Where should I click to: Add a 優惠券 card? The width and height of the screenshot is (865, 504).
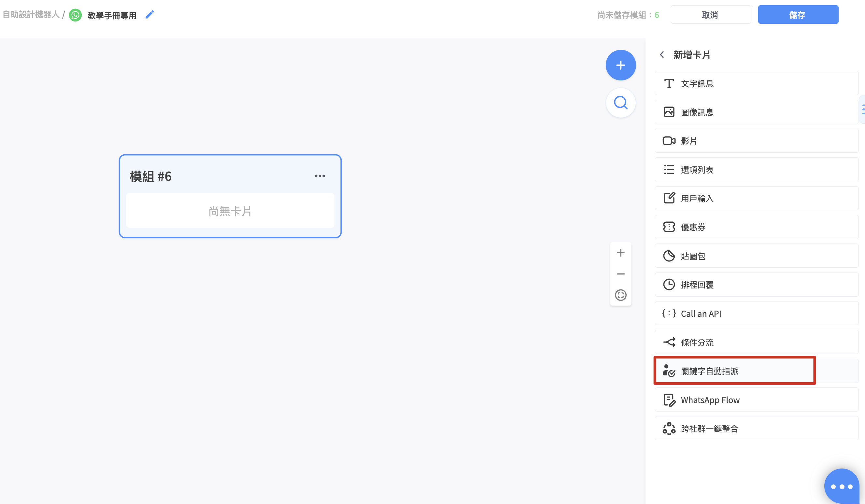click(x=756, y=227)
